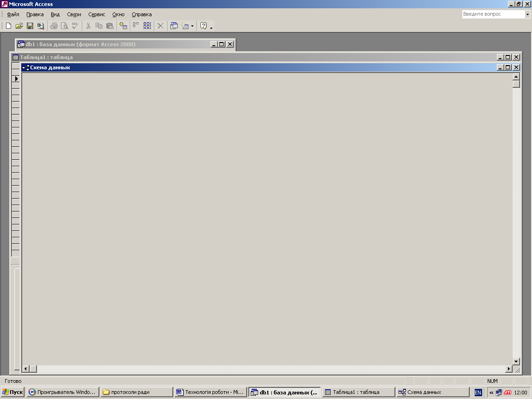Open the Пуск start button
The width and height of the screenshot is (532, 399).
point(13,392)
